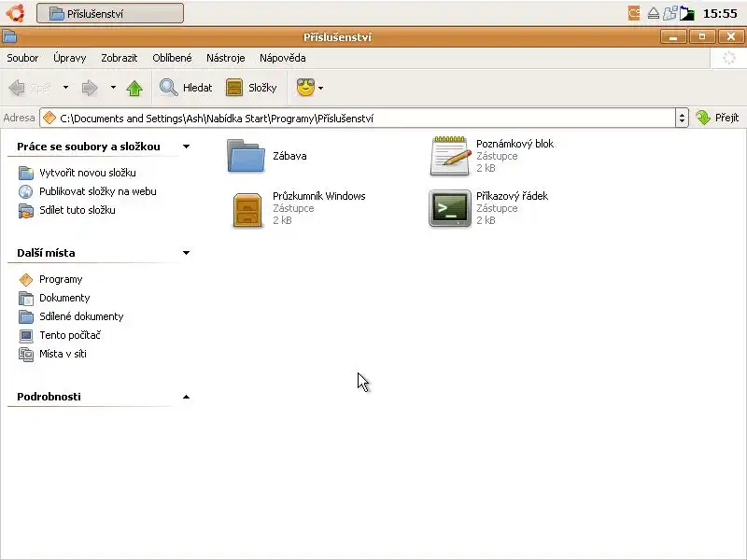Expand the Podrobnosti panel
Image resolution: width=747 pixels, height=560 pixels.
[x=186, y=397]
